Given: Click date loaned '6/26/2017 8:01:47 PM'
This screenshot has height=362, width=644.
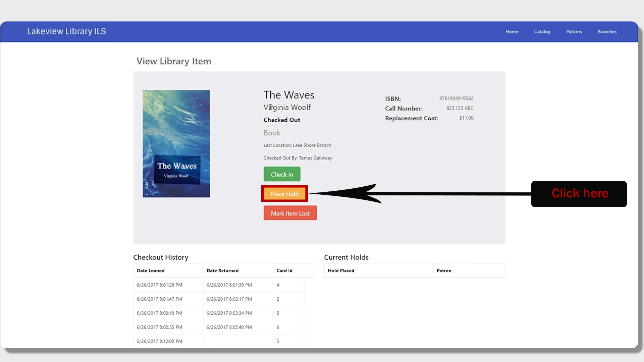Looking at the screenshot, I should click(x=159, y=299).
